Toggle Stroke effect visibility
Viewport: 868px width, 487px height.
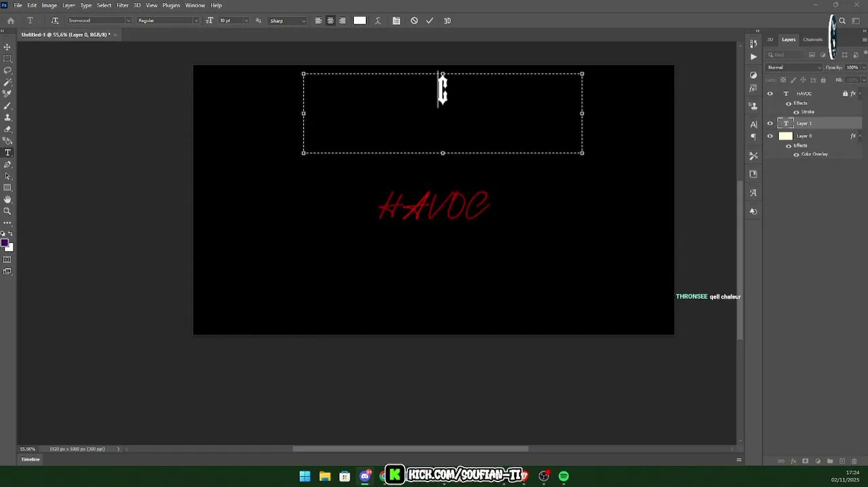coord(796,112)
